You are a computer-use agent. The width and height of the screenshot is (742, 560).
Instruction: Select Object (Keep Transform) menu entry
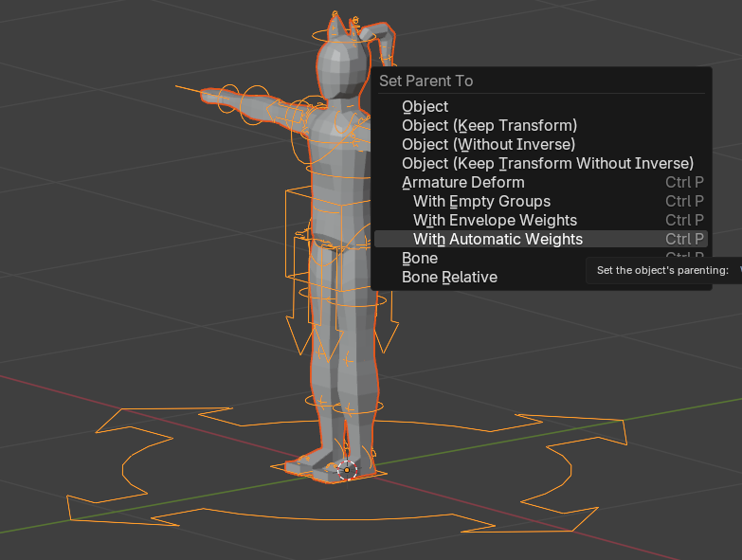(x=489, y=126)
